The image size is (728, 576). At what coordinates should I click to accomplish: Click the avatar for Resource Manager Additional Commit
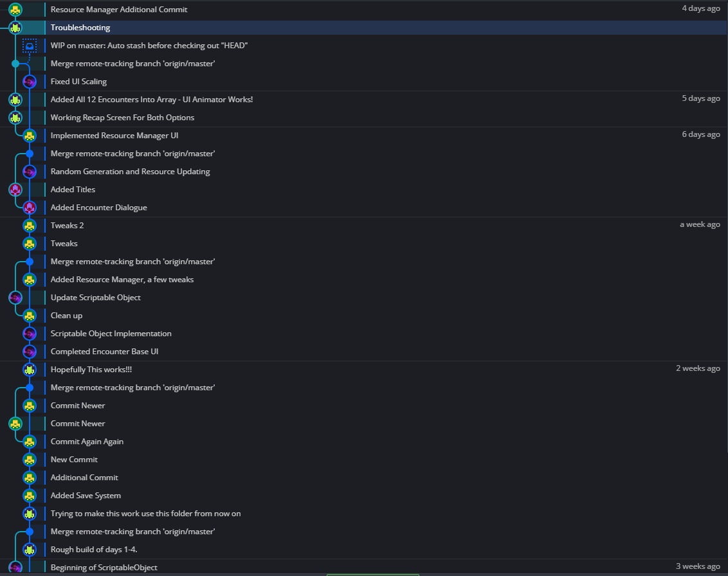pos(15,10)
